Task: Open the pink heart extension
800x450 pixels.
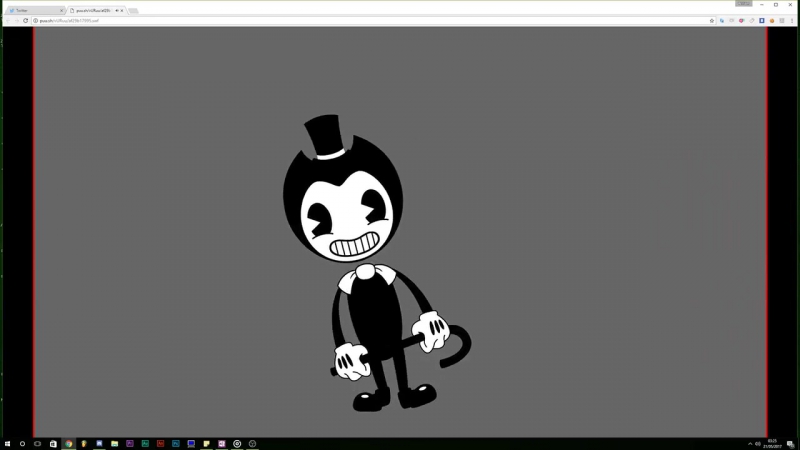Action: tap(742, 20)
